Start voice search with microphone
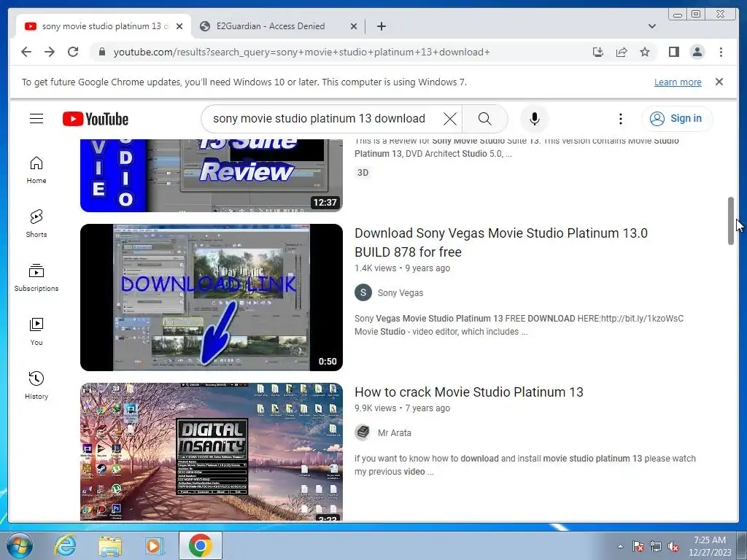The width and height of the screenshot is (747, 560). pyautogui.click(x=535, y=119)
